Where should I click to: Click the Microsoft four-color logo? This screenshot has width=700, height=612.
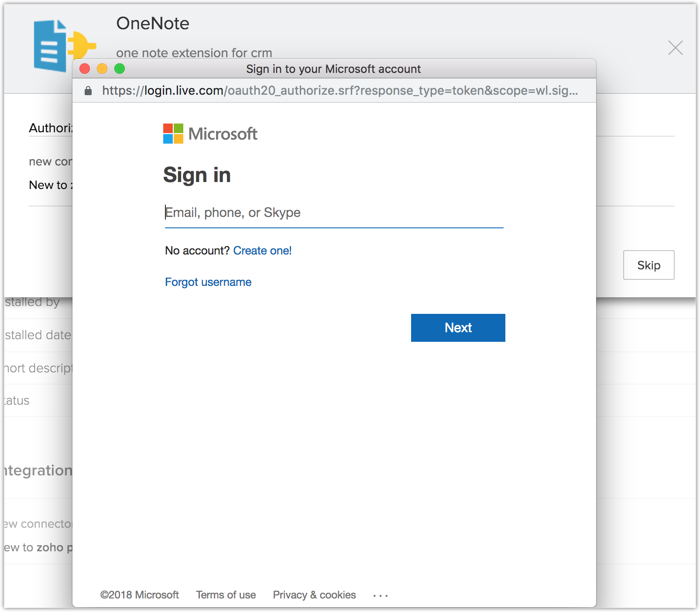click(x=173, y=134)
